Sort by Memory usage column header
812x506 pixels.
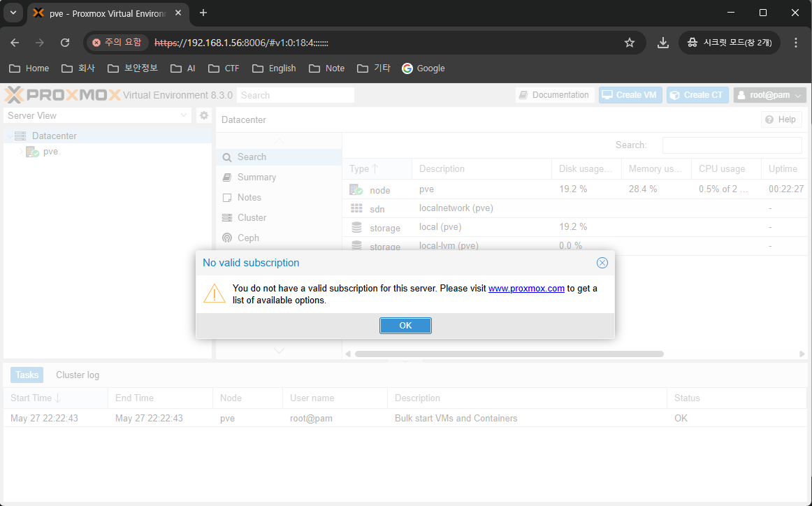(x=656, y=169)
